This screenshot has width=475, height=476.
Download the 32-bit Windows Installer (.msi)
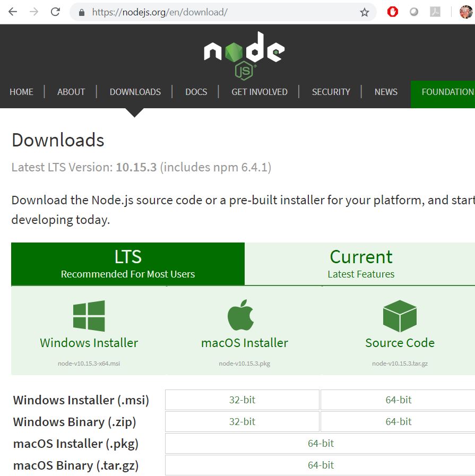tap(242, 400)
